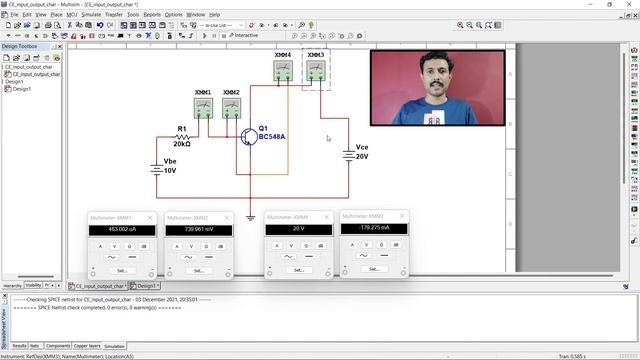Screen dimensions: 640x360
Task: Switch to the Visibility tab
Action: (x=33, y=285)
